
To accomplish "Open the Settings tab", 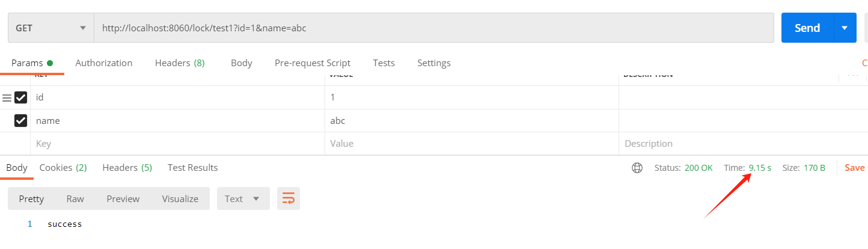I will (x=433, y=63).
